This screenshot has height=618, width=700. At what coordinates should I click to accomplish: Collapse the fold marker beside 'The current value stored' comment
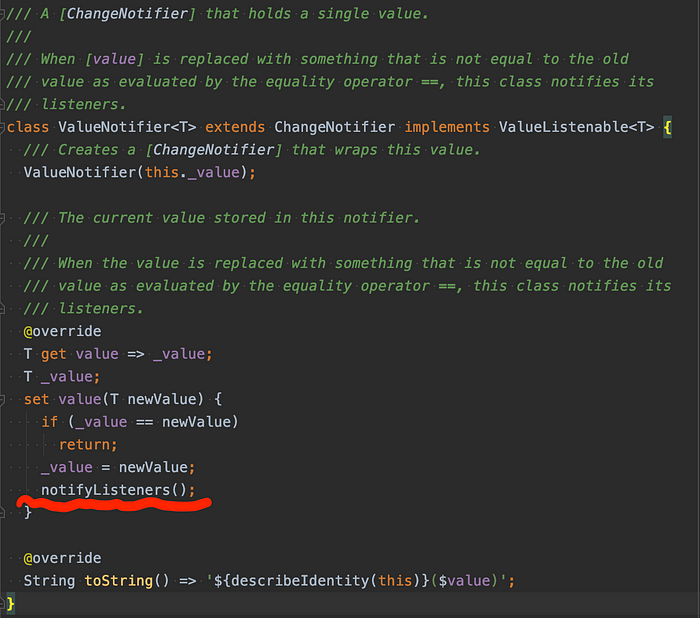2,218
